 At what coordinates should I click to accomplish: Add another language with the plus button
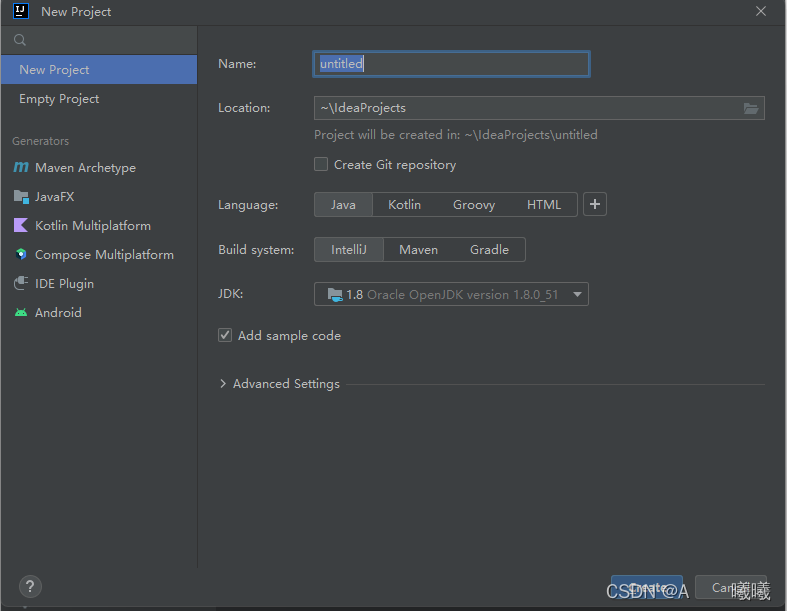point(595,204)
